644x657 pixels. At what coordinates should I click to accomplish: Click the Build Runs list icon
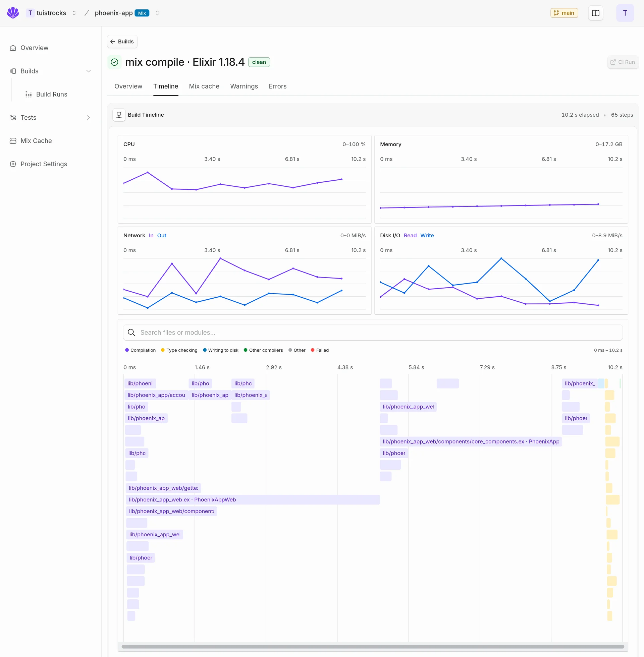(x=29, y=94)
